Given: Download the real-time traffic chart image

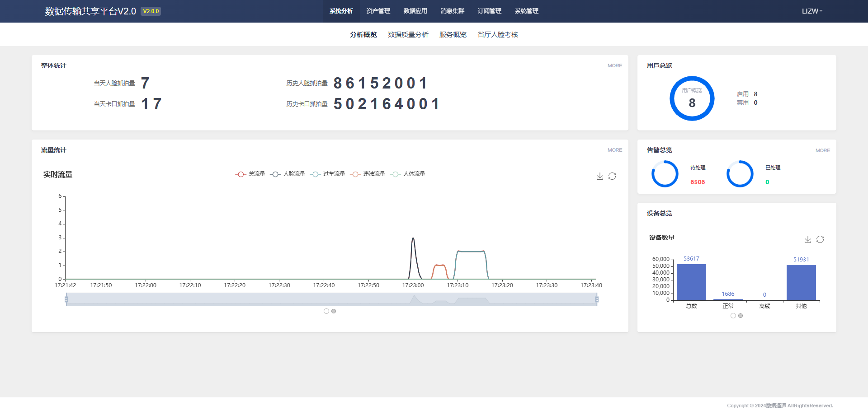Looking at the screenshot, I should 599,176.
